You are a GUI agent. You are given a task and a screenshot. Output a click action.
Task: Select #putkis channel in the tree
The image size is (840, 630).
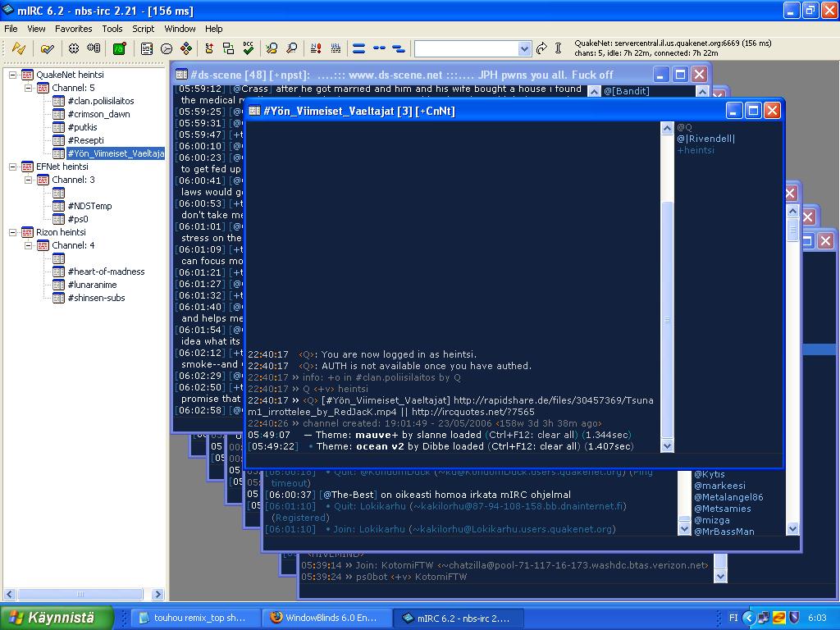tap(83, 127)
